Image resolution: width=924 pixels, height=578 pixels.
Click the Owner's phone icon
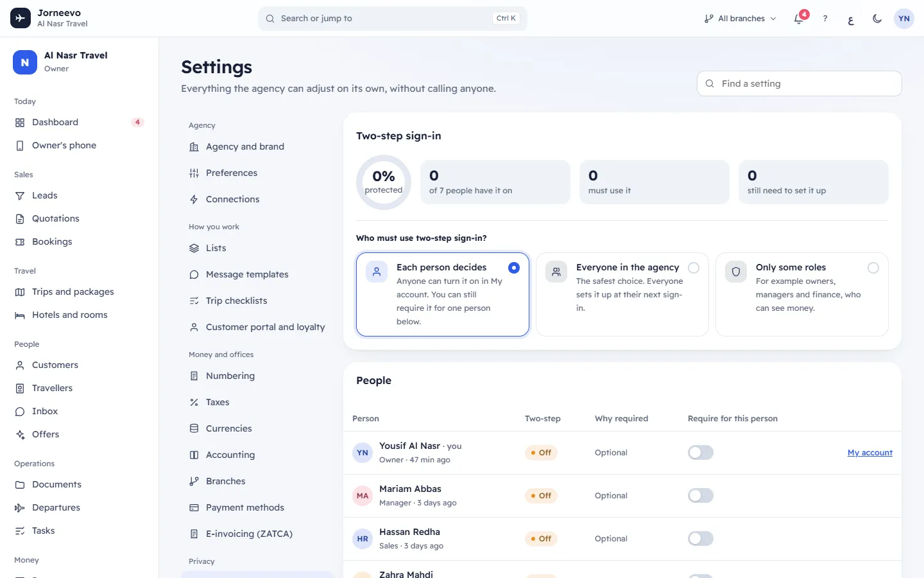(20, 145)
